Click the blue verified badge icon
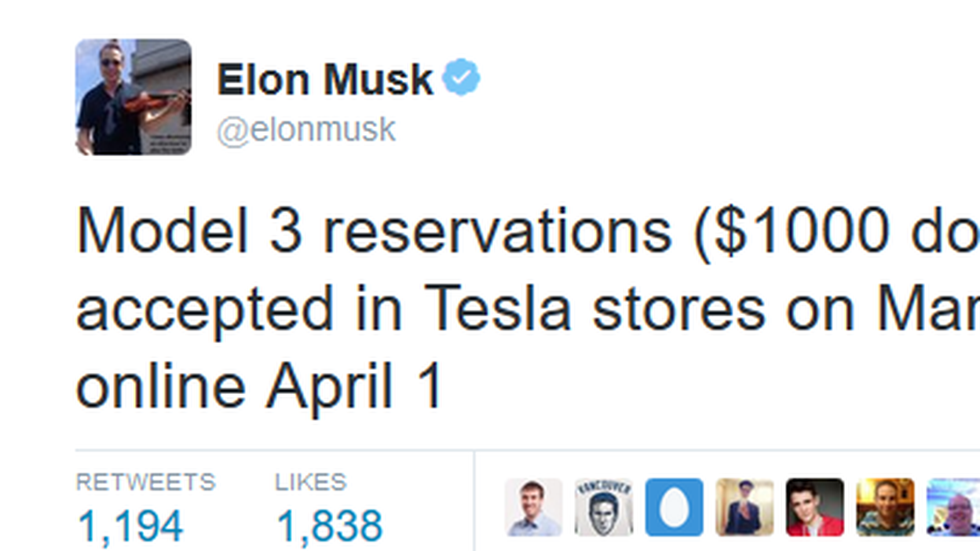Viewport: 980px width, 551px height. pos(461,78)
